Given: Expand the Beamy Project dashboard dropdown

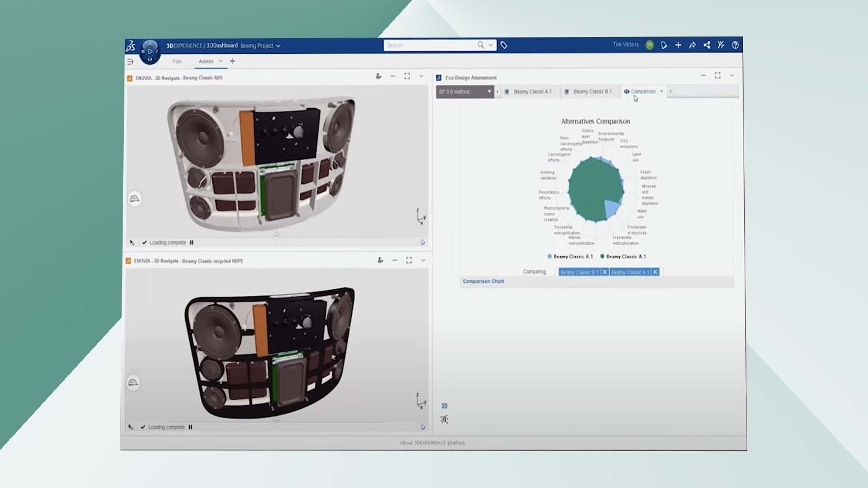Looking at the screenshot, I should point(278,46).
